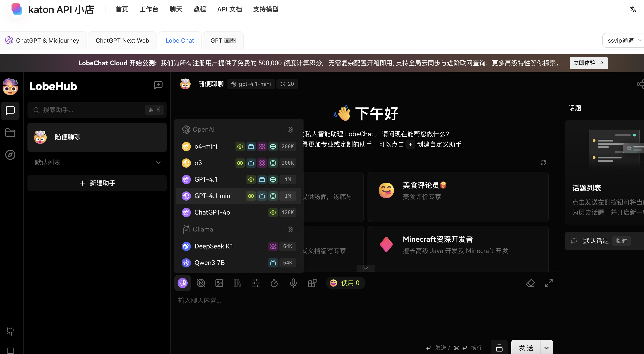Open model parameter sliders icon
This screenshot has width=644, height=354.
(256, 283)
